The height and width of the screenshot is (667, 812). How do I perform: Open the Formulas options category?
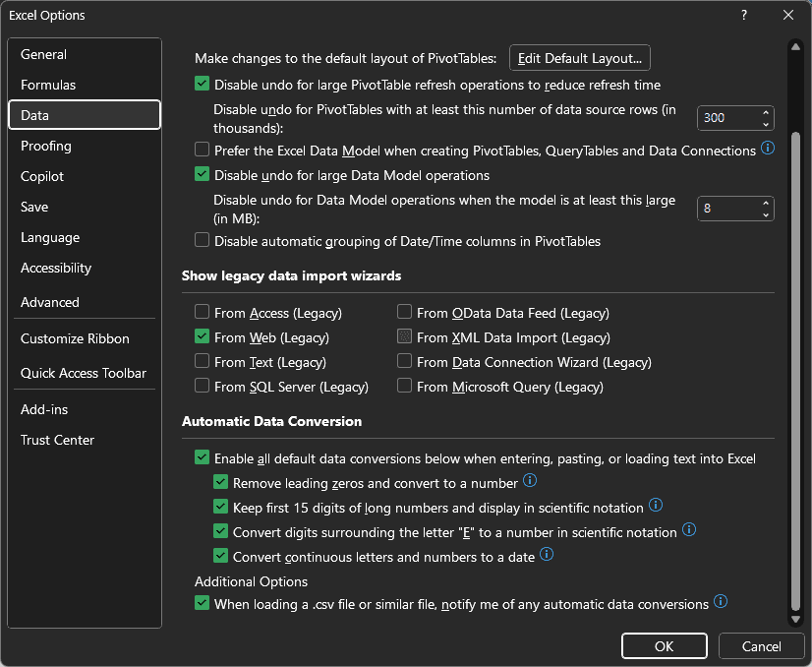coord(85,85)
